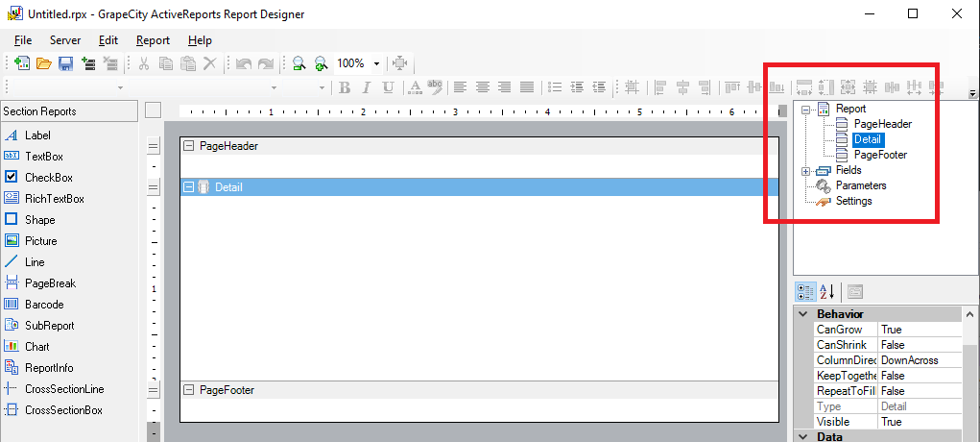Click the Paste clipboard icon

tap(188, 63)
